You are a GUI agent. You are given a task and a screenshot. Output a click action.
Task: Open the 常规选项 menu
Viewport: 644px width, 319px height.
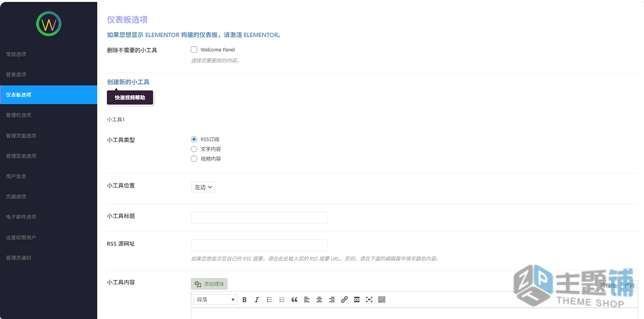point(48,54)
